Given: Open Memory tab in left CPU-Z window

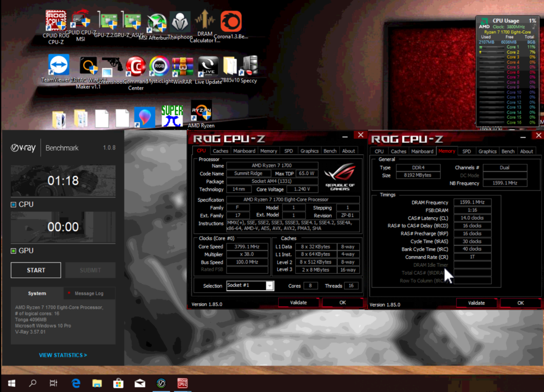Looking at the screenshot, I should pos(268,151).
